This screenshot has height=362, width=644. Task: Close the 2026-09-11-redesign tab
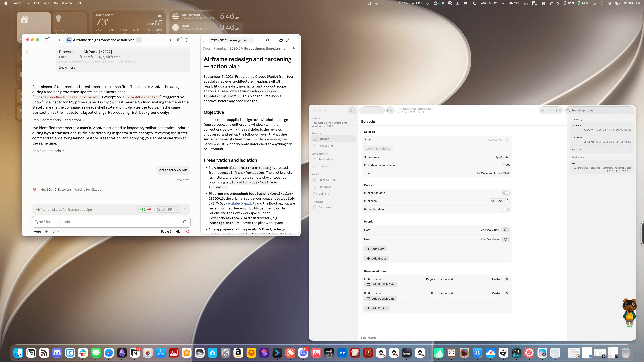tap(250, 40)
